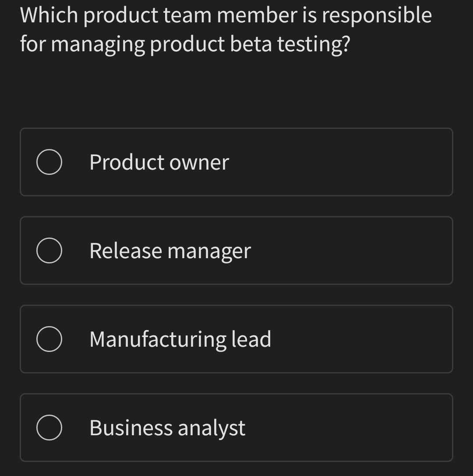Select the Release manager radio button

(x=49, y=251)
